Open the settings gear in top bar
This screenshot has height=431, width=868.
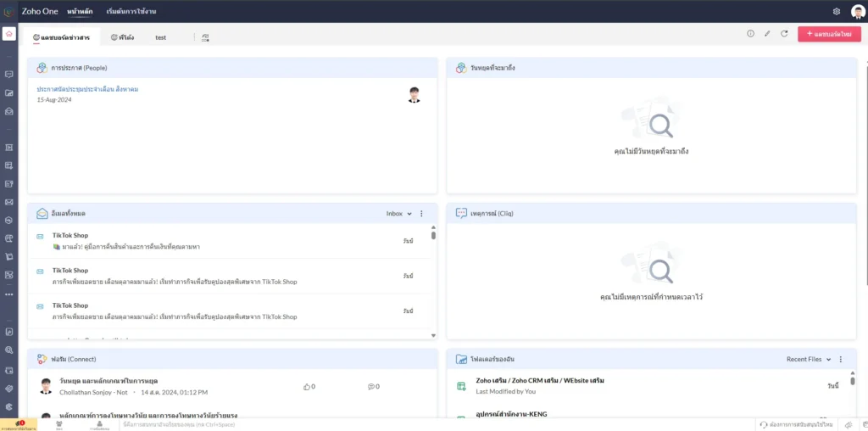point(836,11)
